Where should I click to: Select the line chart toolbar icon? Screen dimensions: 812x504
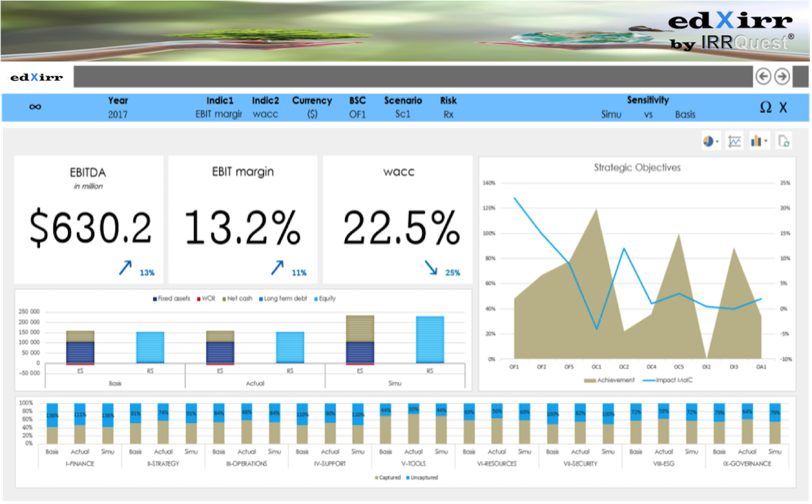click(x=735, y=141)
